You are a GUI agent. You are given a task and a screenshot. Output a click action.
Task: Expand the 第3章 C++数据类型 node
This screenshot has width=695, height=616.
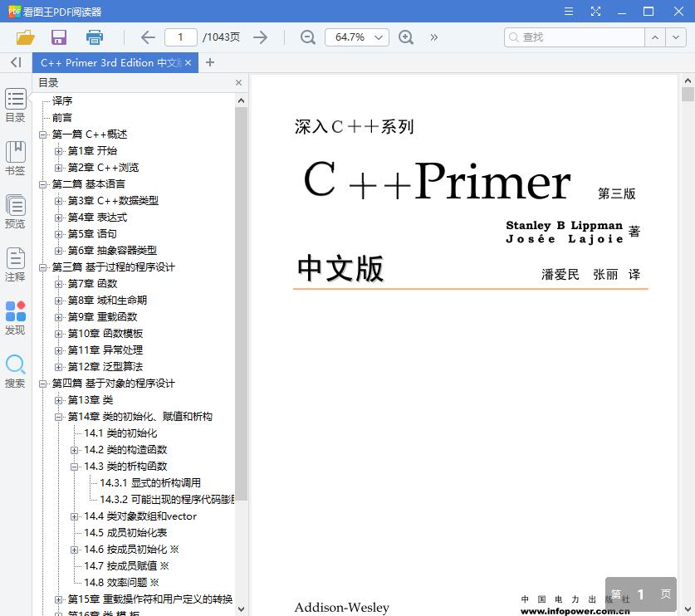(x=58, y=201)
